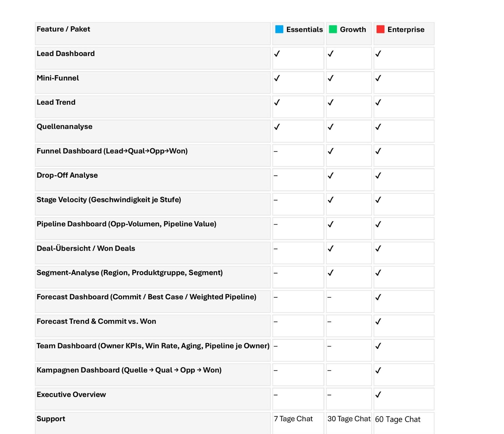Screen dimensions: 504x434
Task: Click the Growth checkmark for Stage Velocity
Action: (x=330, y=200)
